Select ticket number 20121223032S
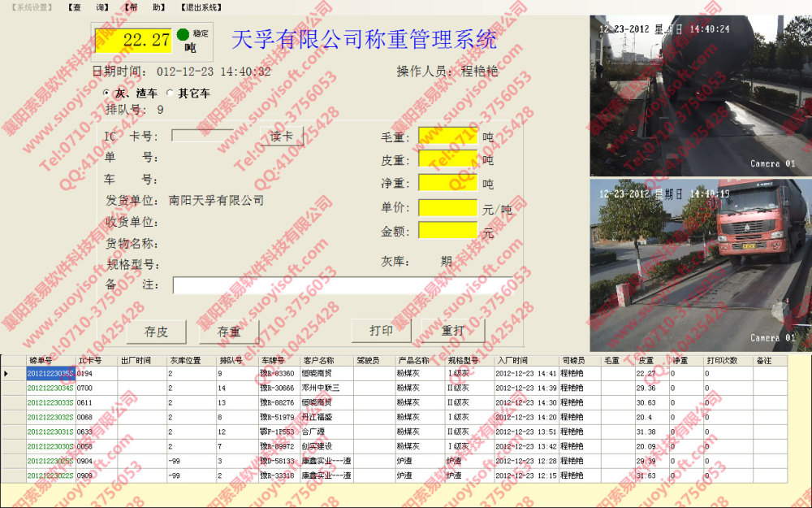Screen dimensions: 812x508 [x=50, y=417]
